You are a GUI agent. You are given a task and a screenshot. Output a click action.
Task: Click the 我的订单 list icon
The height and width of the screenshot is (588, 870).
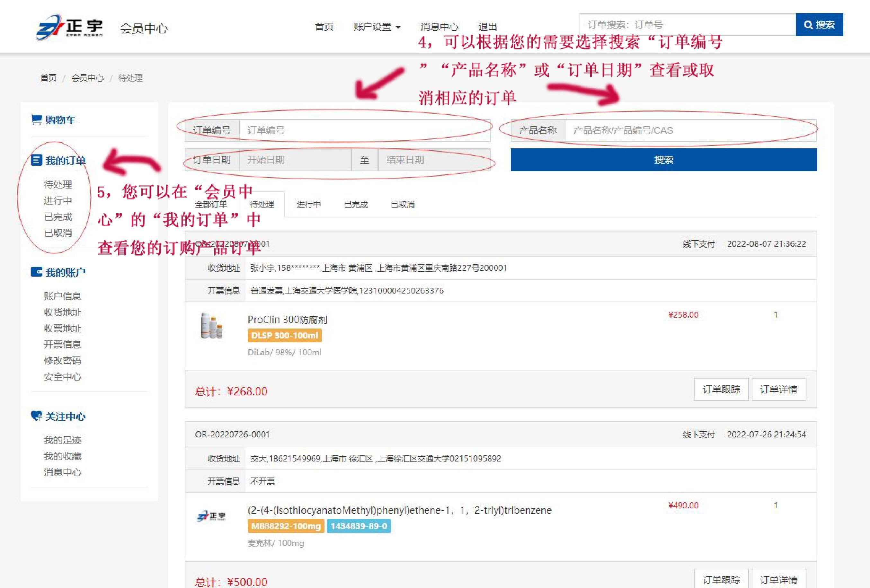36,160
